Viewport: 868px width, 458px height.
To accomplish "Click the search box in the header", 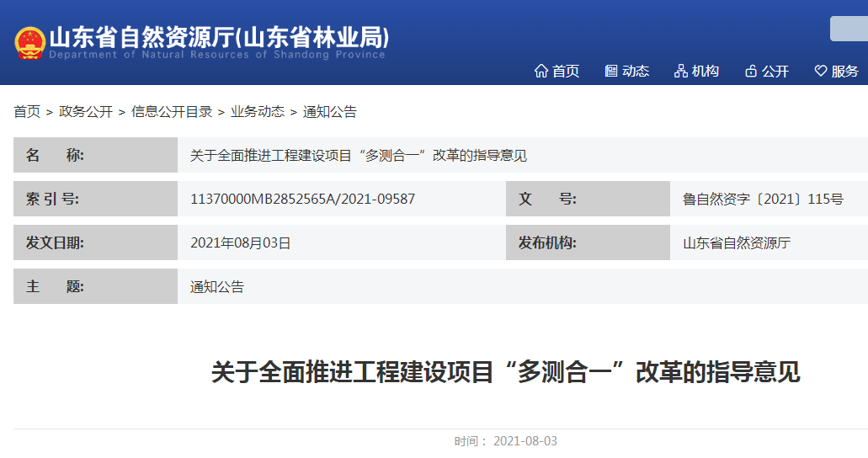I will click(849, 29).
